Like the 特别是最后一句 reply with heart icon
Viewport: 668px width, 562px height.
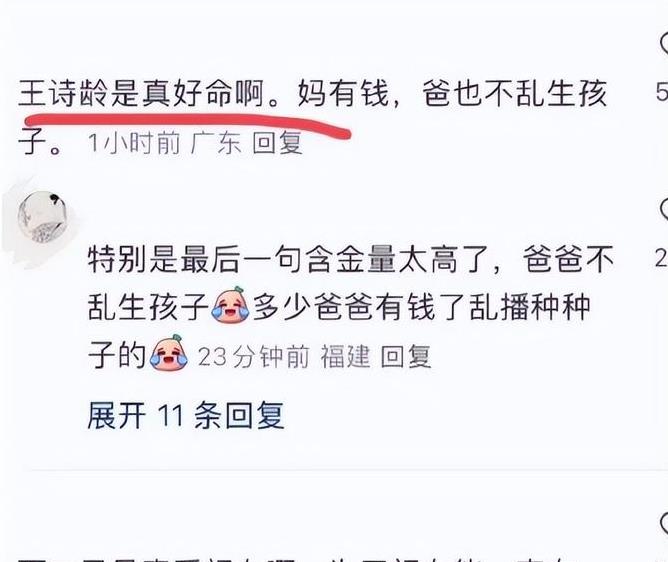click(x=664, y=209)
